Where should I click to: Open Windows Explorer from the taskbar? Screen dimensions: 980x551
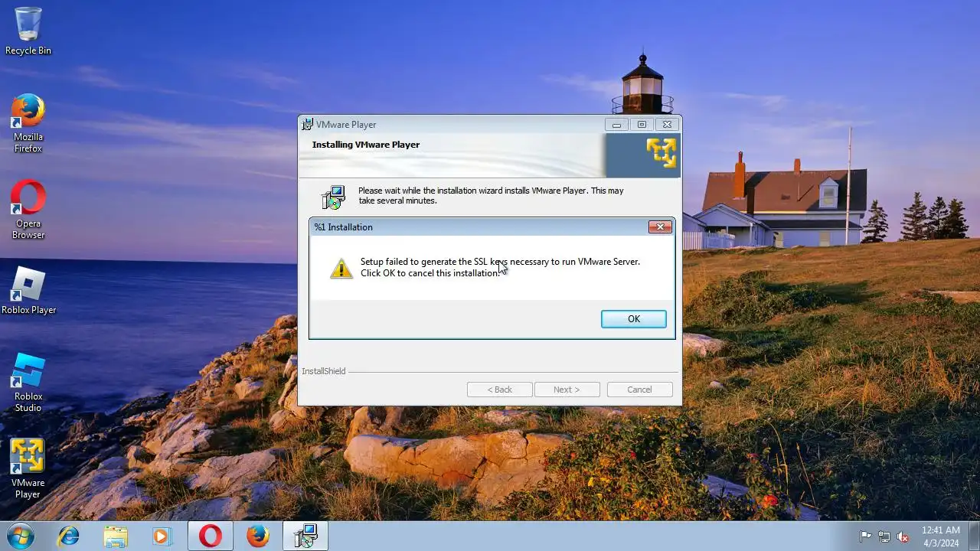(x=116, y=536)
